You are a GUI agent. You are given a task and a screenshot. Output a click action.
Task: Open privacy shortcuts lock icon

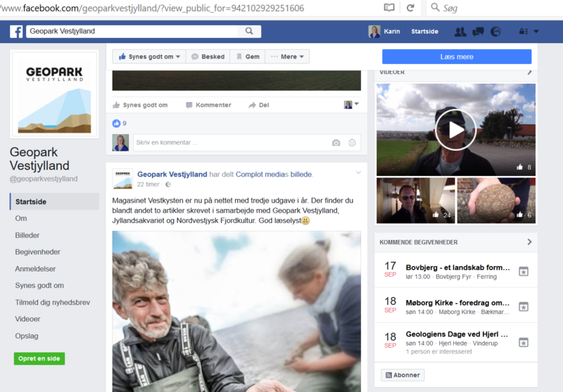pyautogui.click(x=523, y=32)
